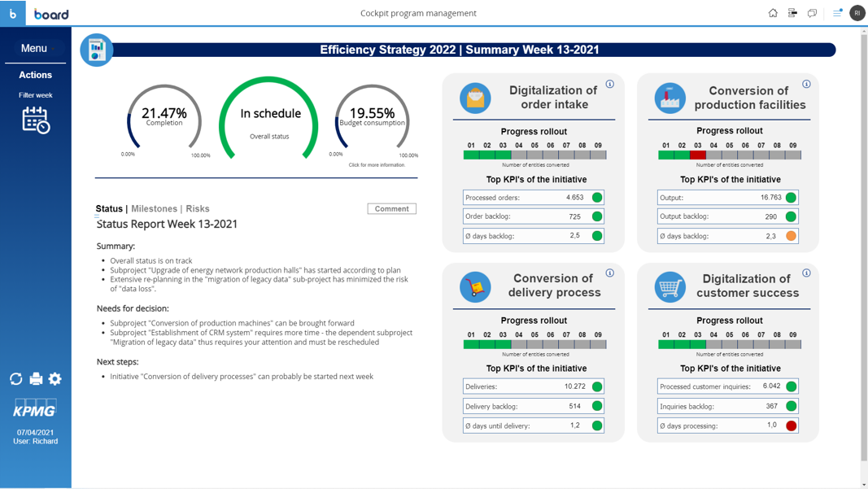
Task: Click info icon for Digitalization of customer success
Action: click(806, 273)
